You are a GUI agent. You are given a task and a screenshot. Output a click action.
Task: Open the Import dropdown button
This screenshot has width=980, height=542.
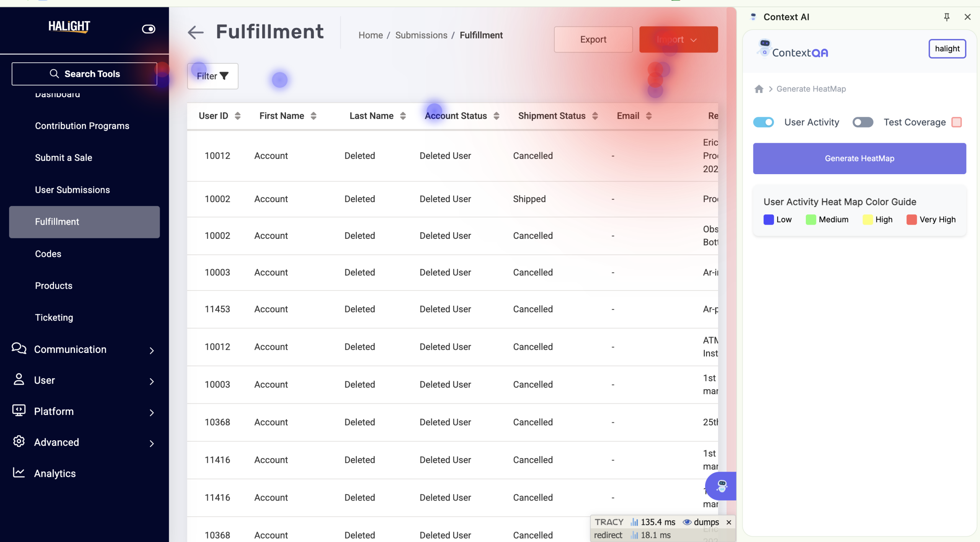tap(678, 39)
